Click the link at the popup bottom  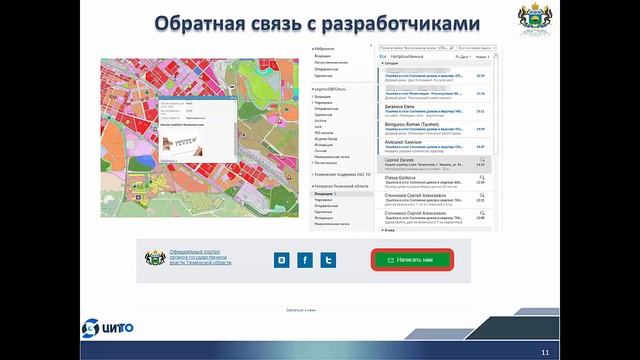(x=169, y=160)
